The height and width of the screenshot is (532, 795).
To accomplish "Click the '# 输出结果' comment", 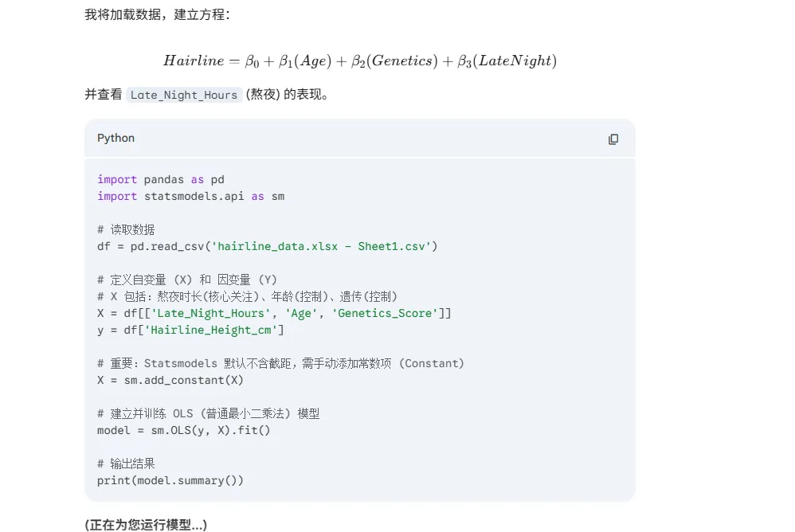I will (126, 464).
